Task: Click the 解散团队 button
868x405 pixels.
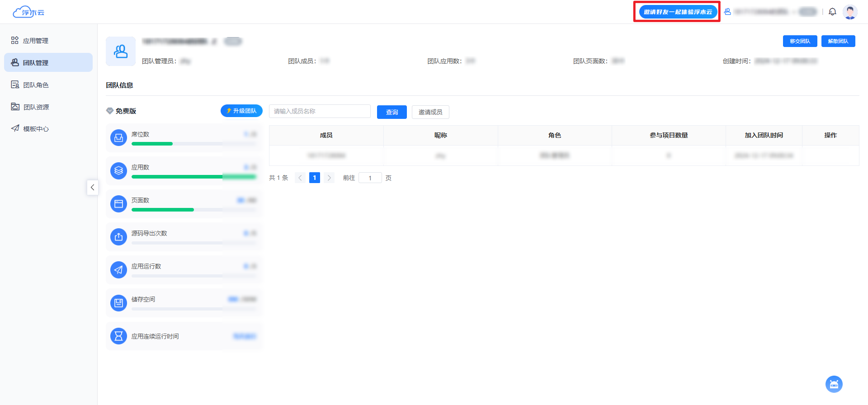Action: point(838,41)
